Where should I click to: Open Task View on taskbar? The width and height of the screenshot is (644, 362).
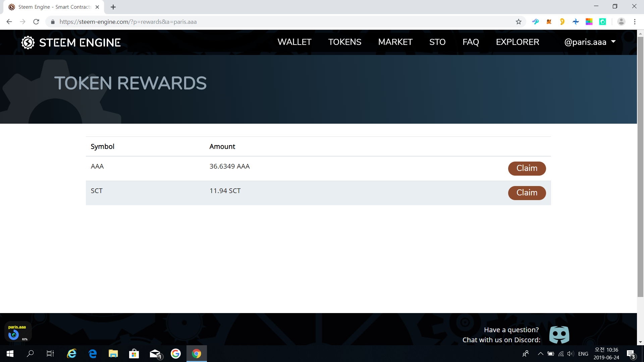50,354
